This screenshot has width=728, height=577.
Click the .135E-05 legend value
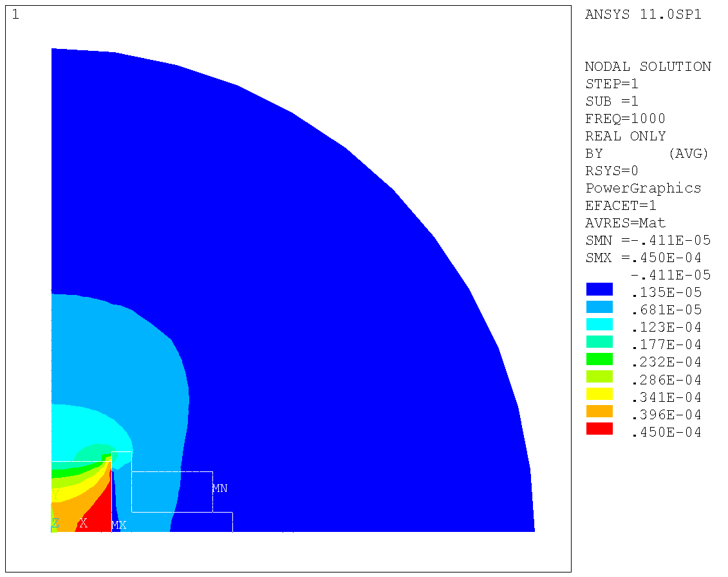[x=666, y=292]
